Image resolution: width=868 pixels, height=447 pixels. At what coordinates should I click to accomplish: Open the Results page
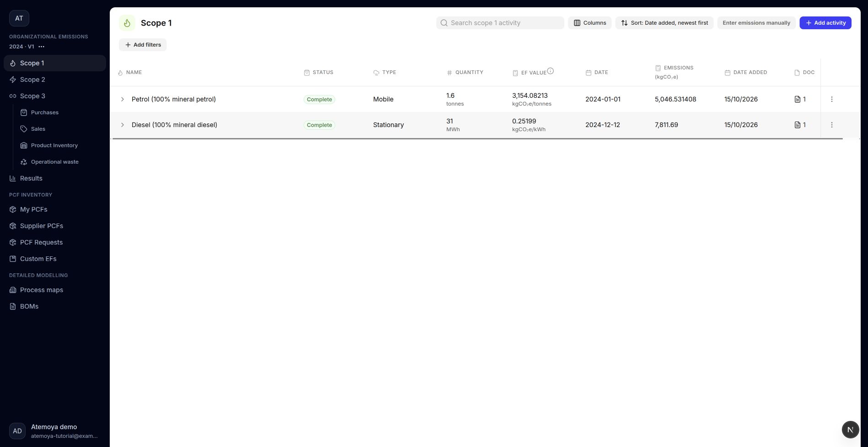[x=55, y=178]
